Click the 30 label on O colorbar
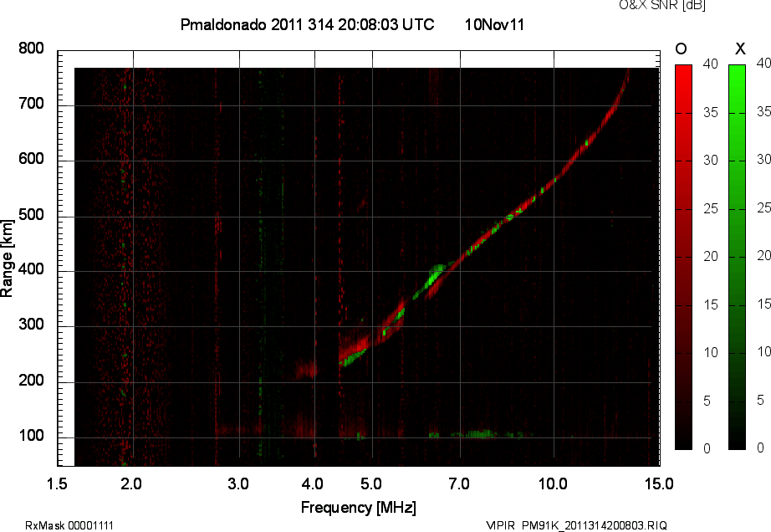771x532 pixels. pyautogui.click(x=711, y=161)
